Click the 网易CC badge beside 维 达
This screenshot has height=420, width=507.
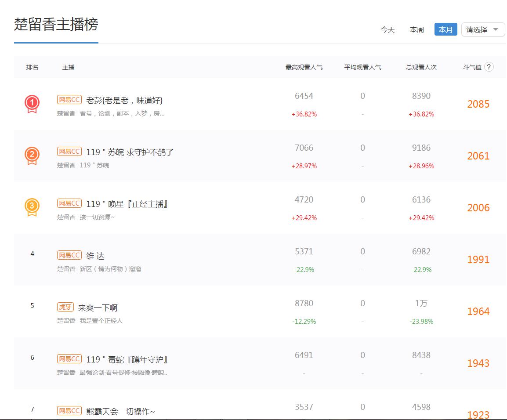(69, 255)
